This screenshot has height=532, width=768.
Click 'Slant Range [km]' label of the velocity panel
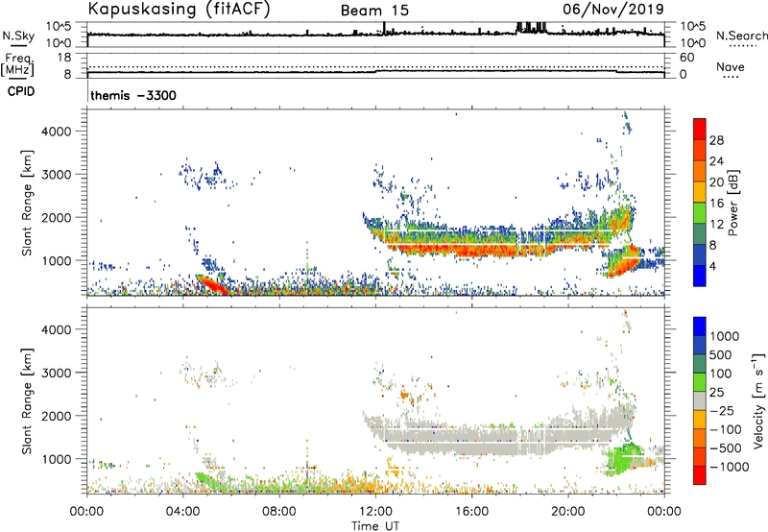click(x=27, y=400)
